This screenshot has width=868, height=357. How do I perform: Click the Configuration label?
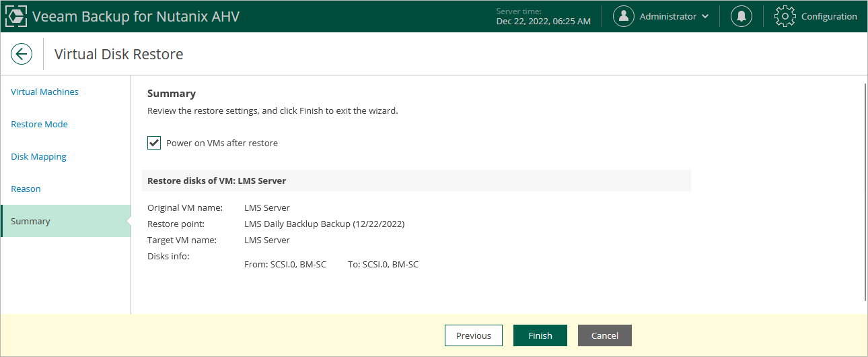coord(829,16)
